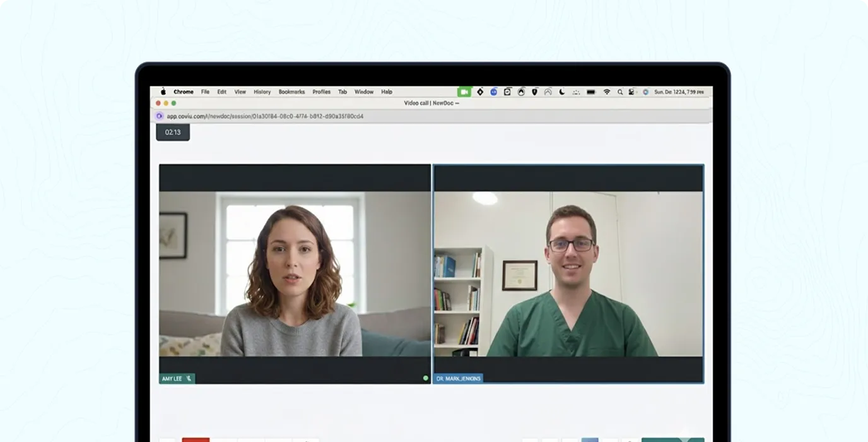
Task: Open Spotlight search from the menu bar
Action: (620, 92)
